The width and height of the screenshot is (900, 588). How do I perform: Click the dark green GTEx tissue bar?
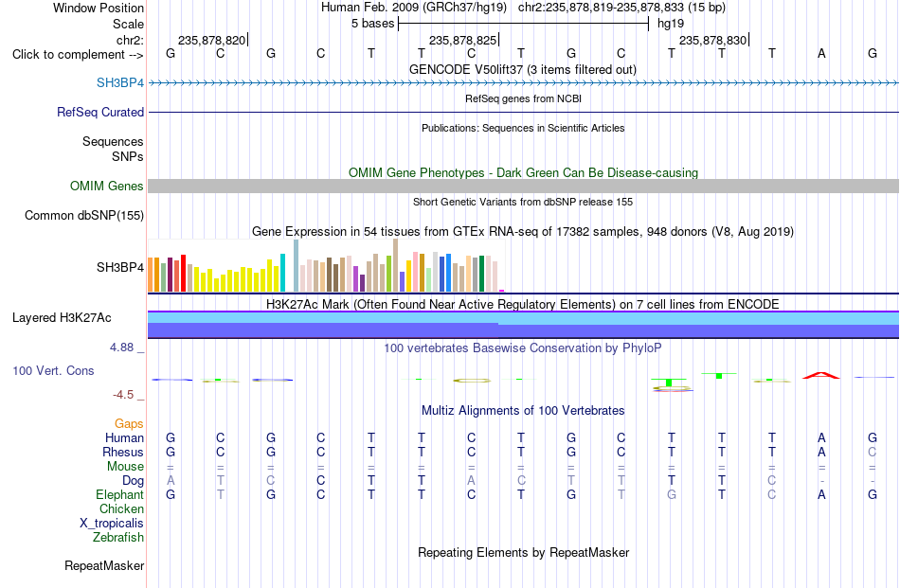(481, 274)
